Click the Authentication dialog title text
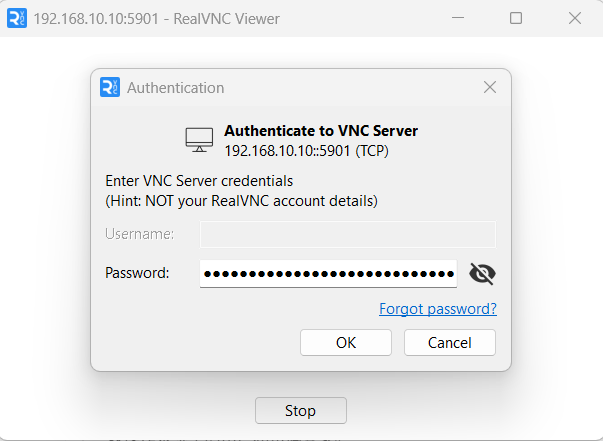Image resolution: width=603 pixels, height=441 pixels. [x=176, y=88]
